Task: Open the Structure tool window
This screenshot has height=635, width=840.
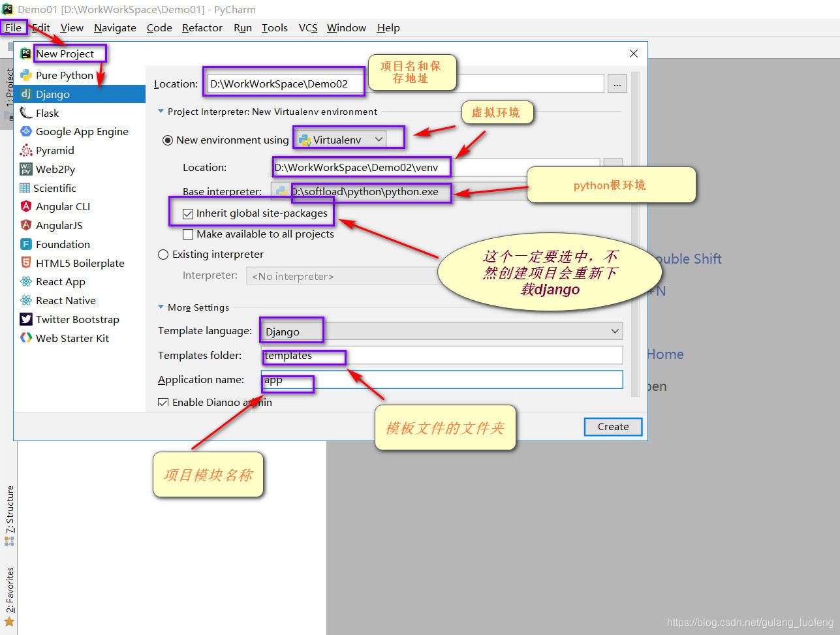Action: coord(9,516)
